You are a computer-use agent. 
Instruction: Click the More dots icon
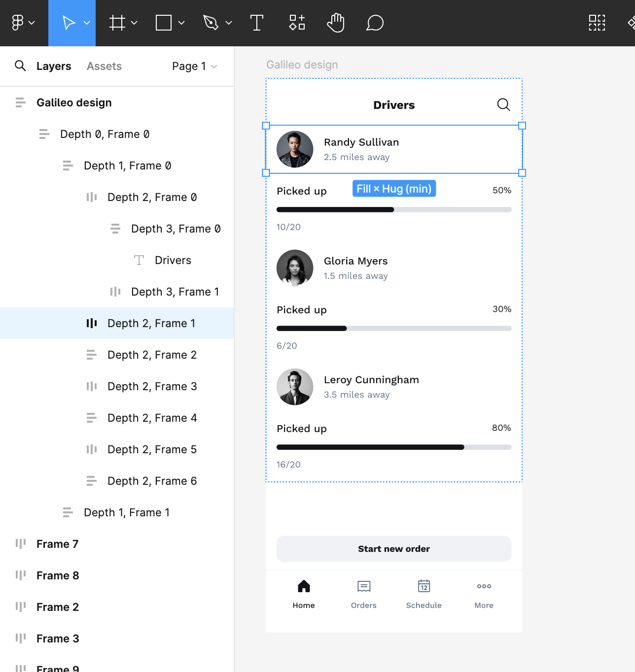pyautogui.click(x=484, y=586)
